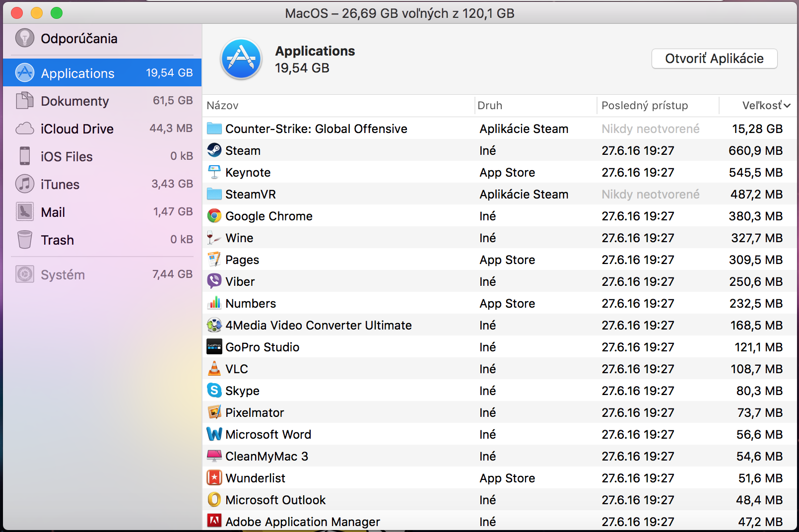Image resolution: width=799 pixels, height=532 pixels.
Task: Select the Google Chrome name text
Action: pos(269,216)
